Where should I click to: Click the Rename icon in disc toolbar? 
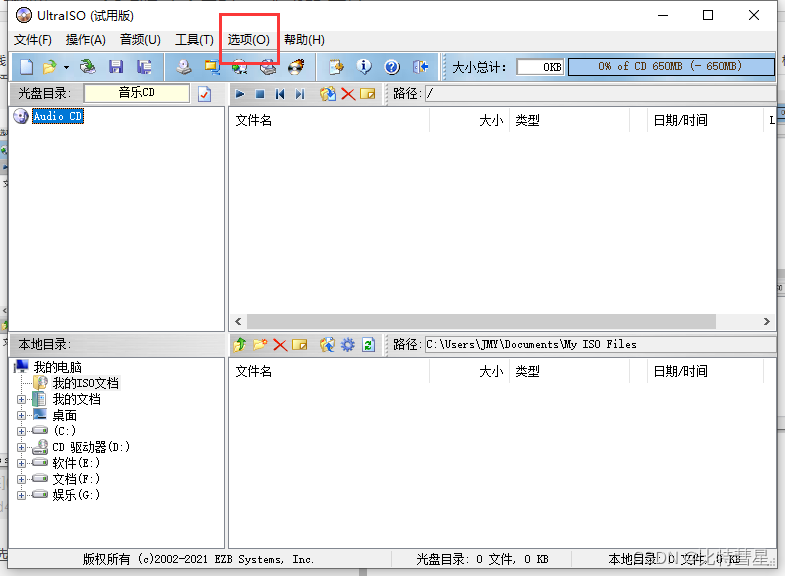[368, 94]
